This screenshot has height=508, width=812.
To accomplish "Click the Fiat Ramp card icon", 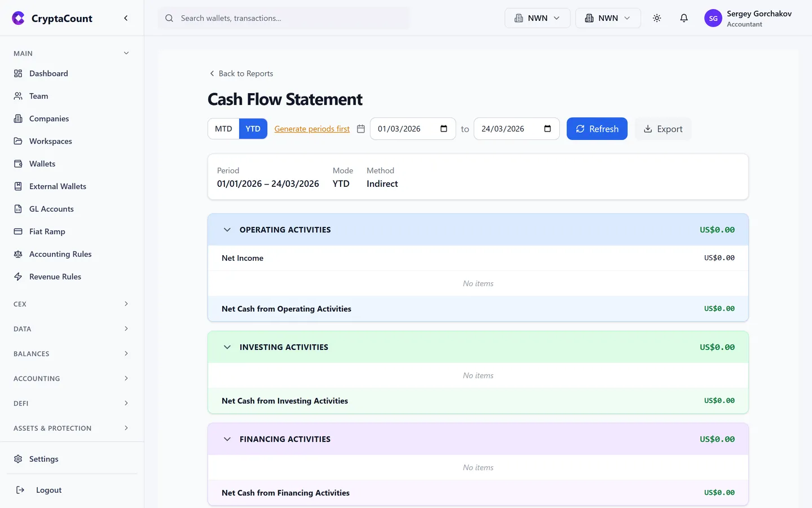I will point(18,231).
